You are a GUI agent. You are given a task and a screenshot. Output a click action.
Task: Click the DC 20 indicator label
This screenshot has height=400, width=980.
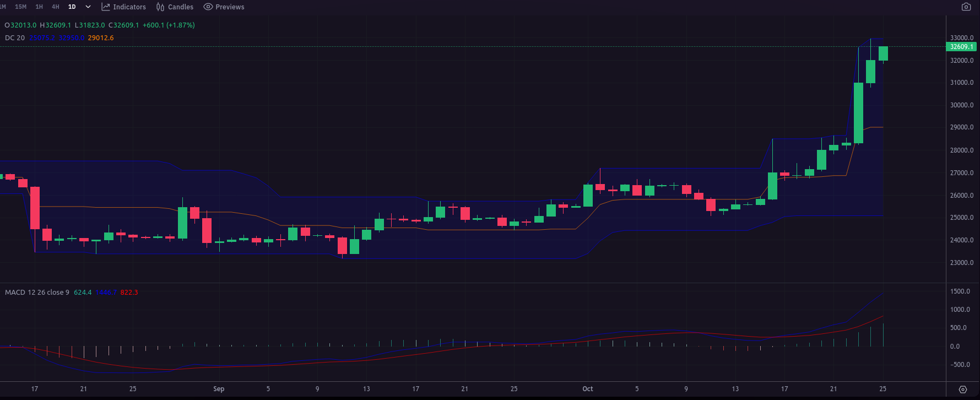click(x=15, y=38)
